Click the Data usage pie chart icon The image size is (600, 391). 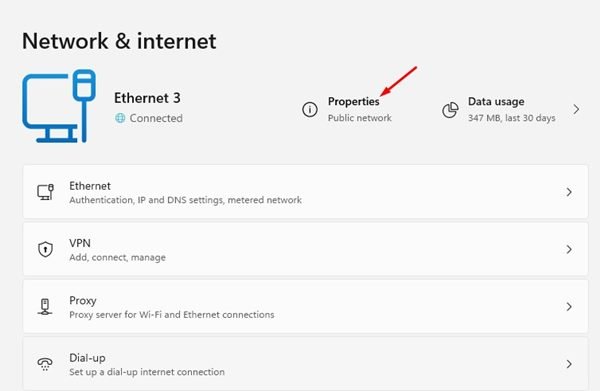[450, 110]
